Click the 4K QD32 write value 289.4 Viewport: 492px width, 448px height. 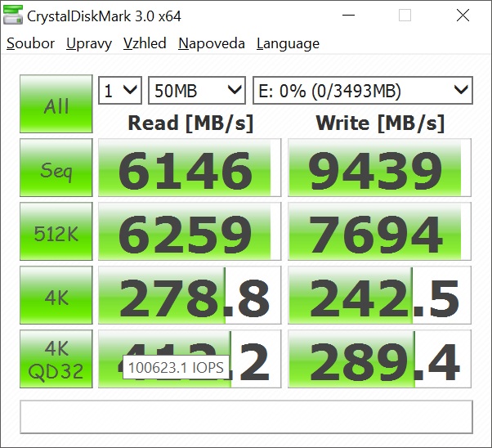pos(379,359)
